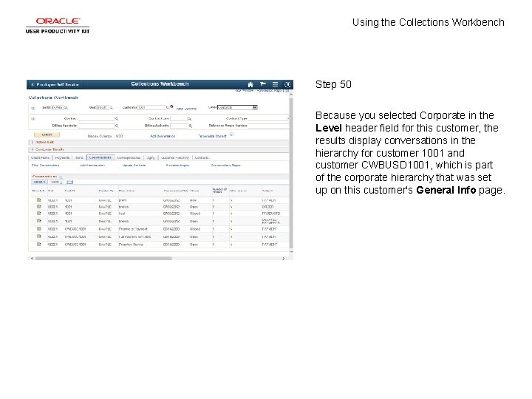Go back to Employee Self Service
Image resolution: width=532 pixels, height=399 pixels.
pyautogui.click(x=55, y=84)
